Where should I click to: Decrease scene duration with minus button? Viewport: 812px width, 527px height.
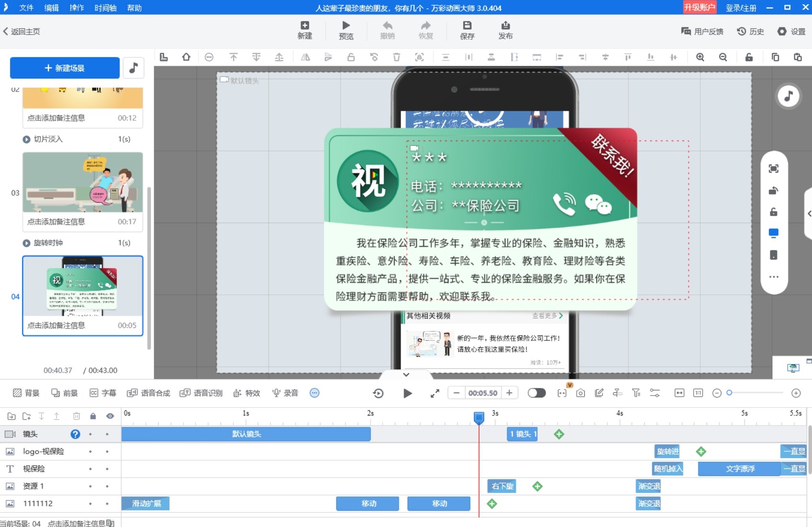coord(456,393)
